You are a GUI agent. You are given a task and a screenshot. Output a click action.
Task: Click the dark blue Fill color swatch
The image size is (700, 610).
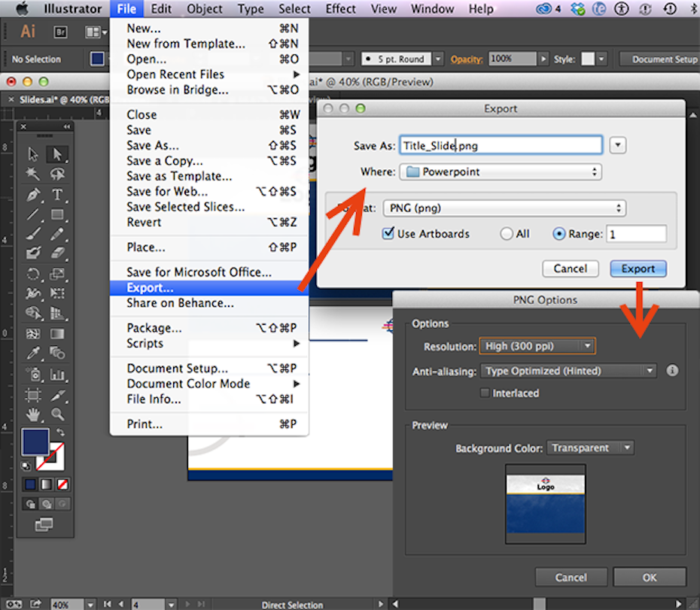coord(35,442)
